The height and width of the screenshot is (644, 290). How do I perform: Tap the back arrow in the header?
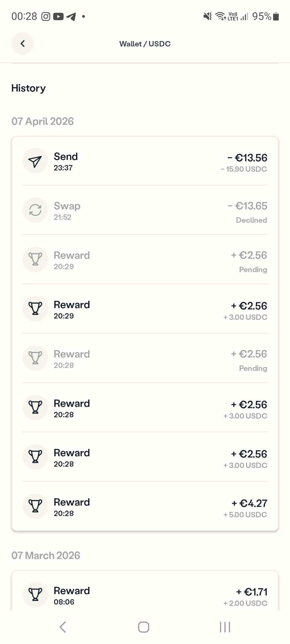click(23, 43)
